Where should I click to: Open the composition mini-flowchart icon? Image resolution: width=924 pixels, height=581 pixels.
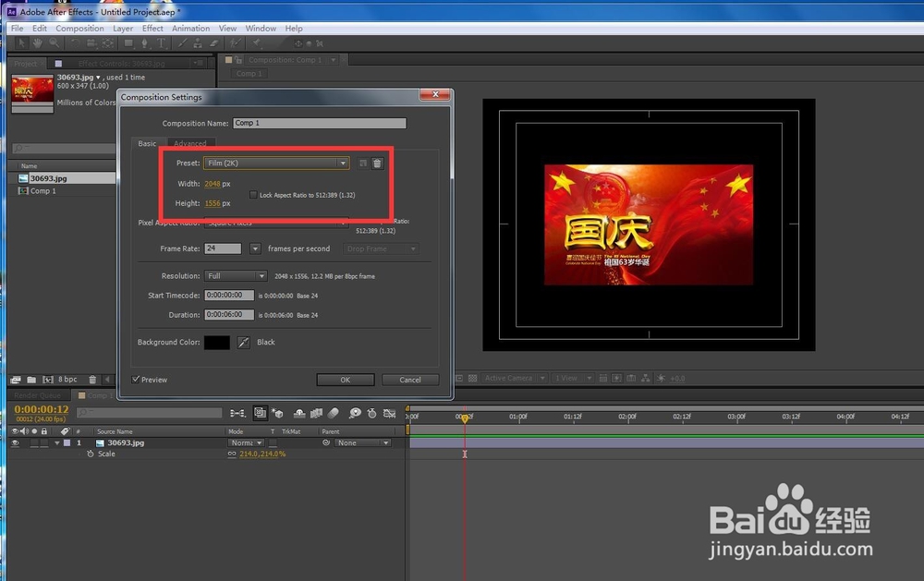coord(237,414)
